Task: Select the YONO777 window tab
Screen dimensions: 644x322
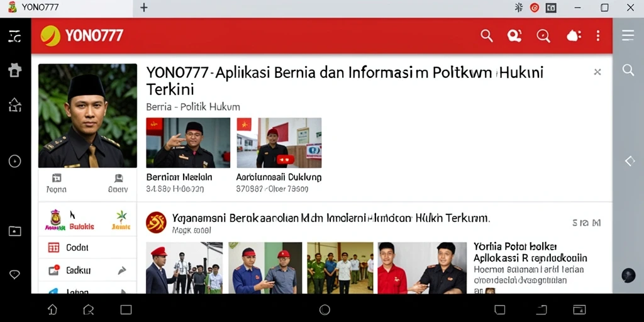Action: click(x=67, y=8)
